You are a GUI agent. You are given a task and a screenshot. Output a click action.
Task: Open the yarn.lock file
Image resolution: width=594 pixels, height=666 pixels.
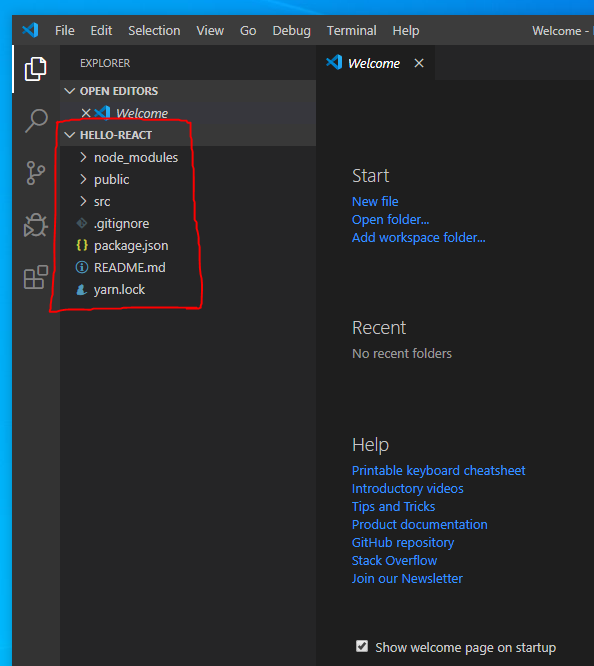tap(119, 290)
